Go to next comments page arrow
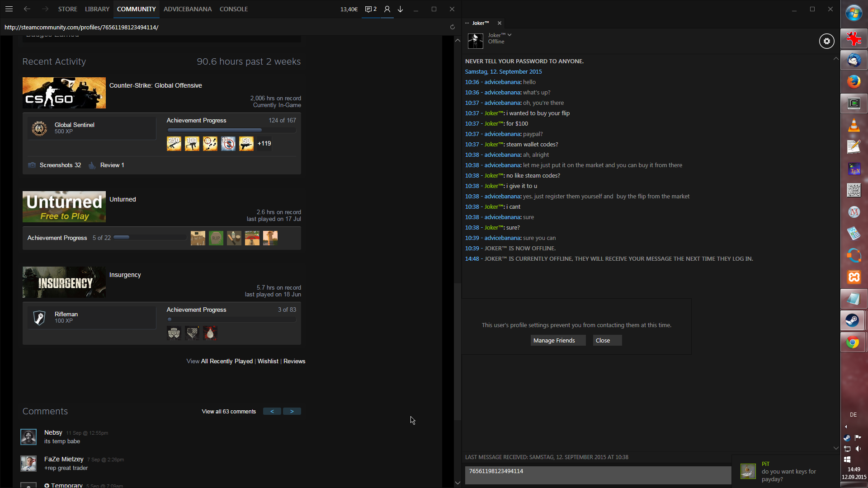Image resolution: width=868 pixels, height=488 pixels. pyautogui.click(x=292, y=412)
